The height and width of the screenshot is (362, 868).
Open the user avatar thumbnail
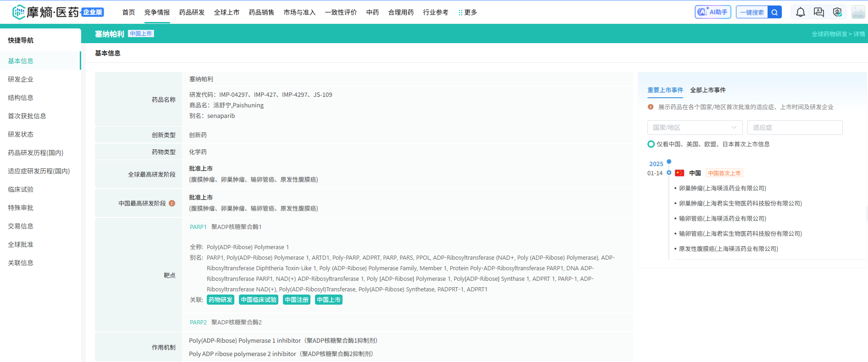point(858,12)
